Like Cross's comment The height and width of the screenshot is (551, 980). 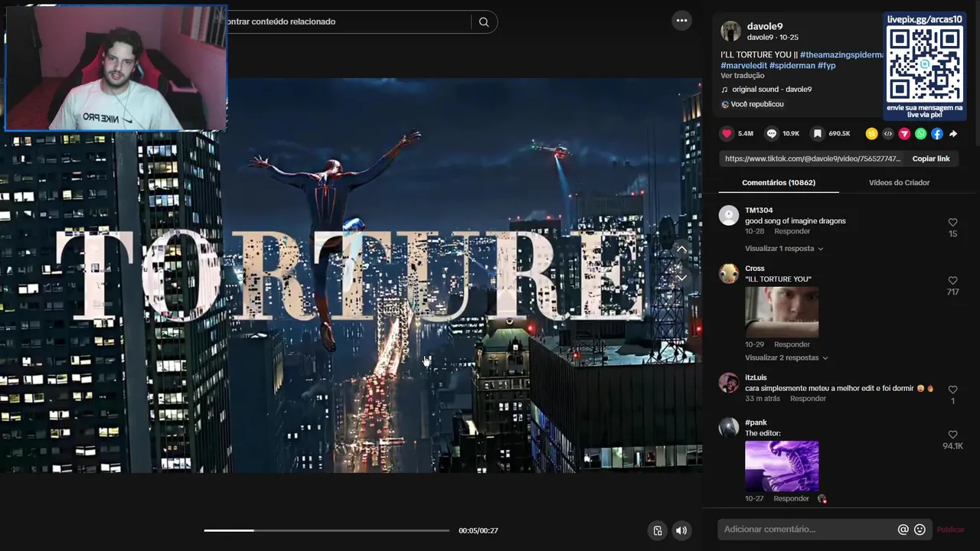tap(952, 281)
